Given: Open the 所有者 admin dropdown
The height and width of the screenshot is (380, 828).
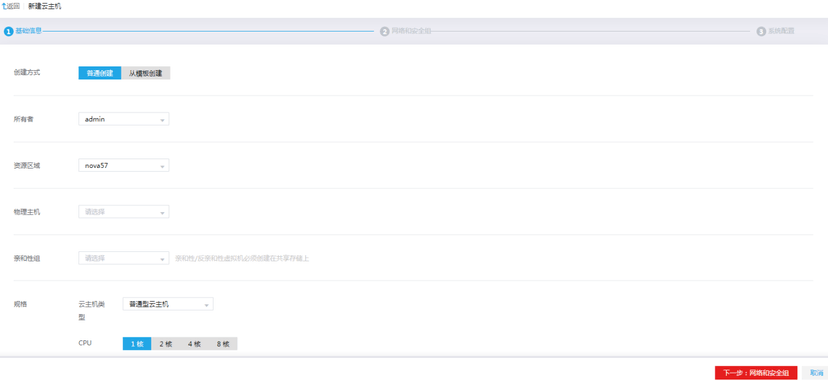Looking at the screenshot, I should click(124, 119).
